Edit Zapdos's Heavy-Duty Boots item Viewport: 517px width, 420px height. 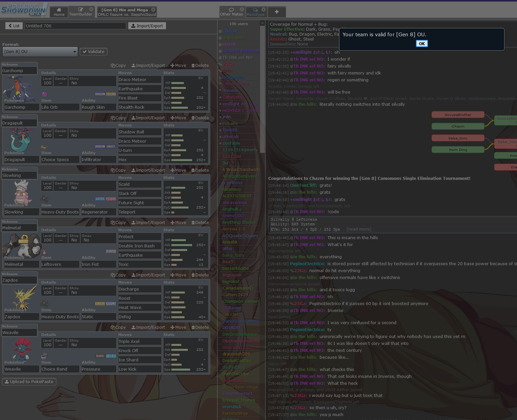click(x=60, y=317)
